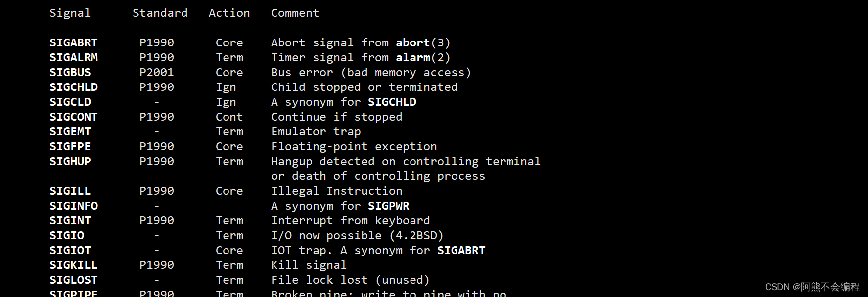Click the SIGINFO signal name
Image resolution: width=868 pixels, height=297 pixels.
coord(74,206)
